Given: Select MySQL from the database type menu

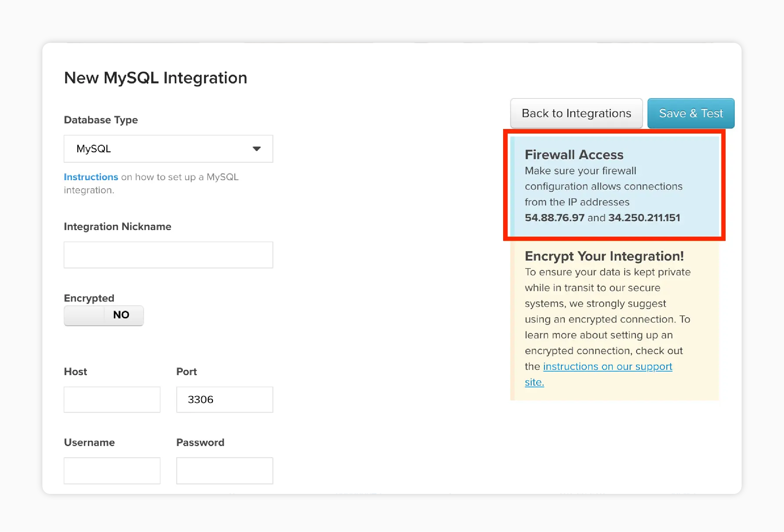Looking at the screenshot, I should click(168, 148).
